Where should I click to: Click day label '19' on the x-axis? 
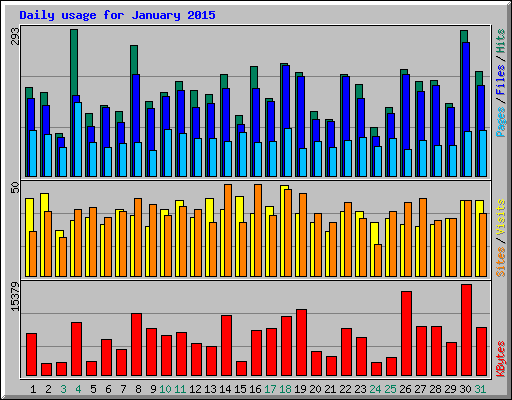pos(300,389)
